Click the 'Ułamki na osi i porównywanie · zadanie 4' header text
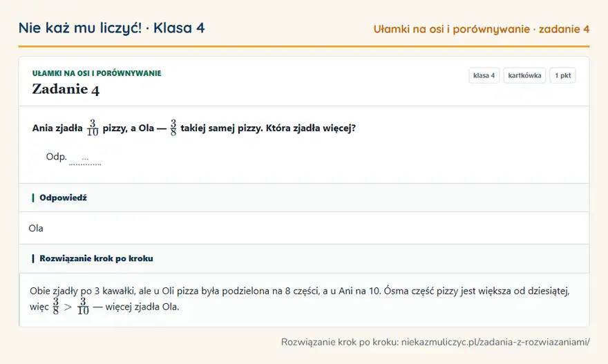 (481, 29)
